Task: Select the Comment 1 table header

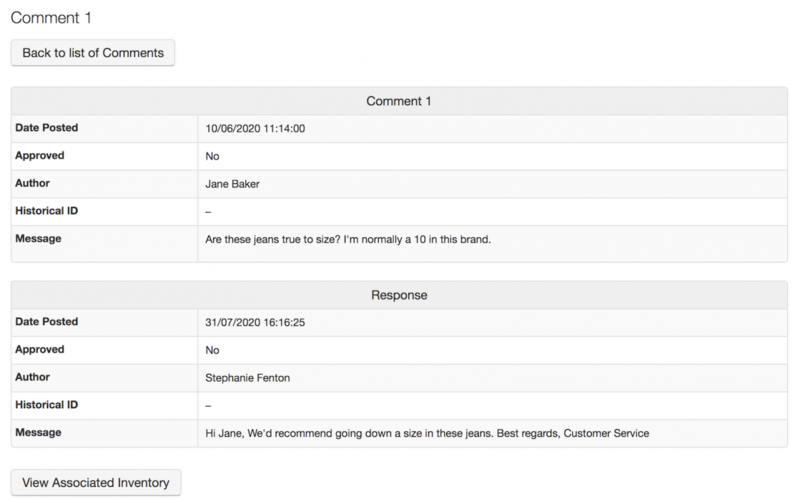Action: click(x=399, y=102)
